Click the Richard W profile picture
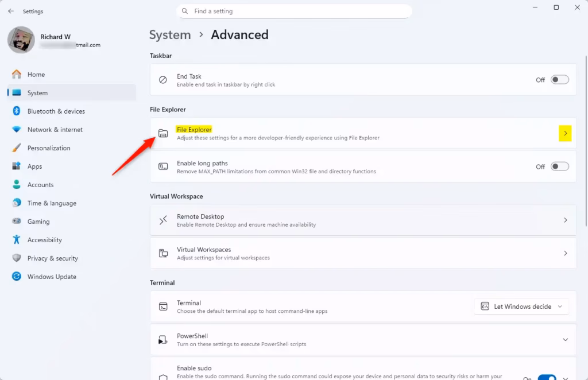This screenshot has width=588, height=380. (21, 40)
